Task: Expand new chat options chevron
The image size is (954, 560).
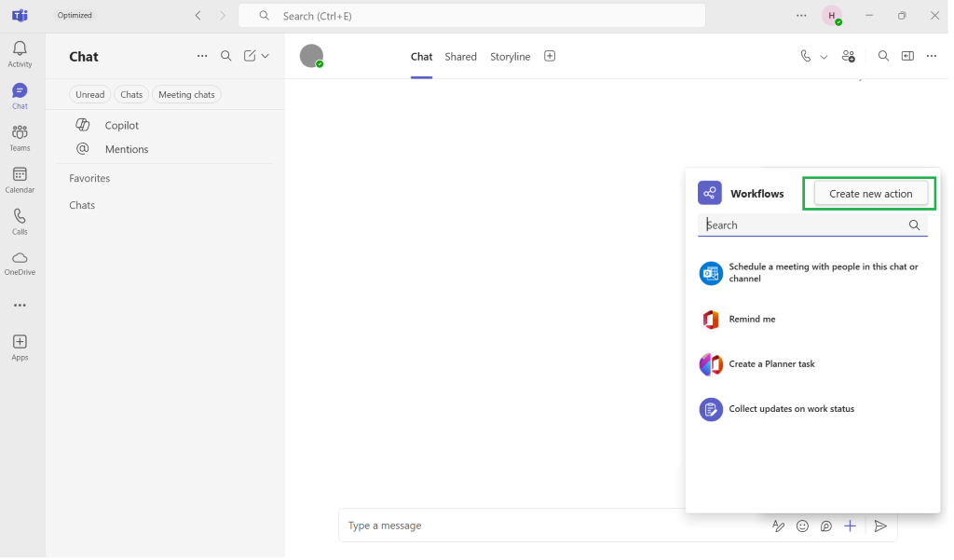Action: tap(266, 56)
